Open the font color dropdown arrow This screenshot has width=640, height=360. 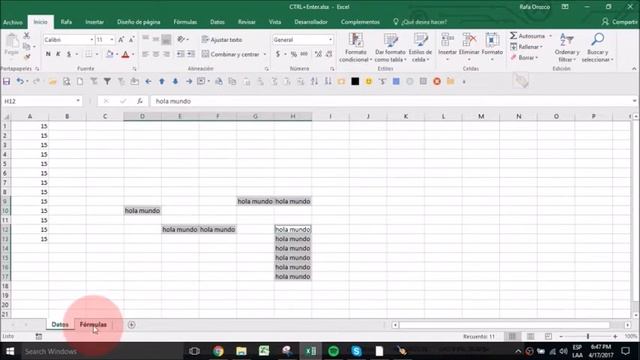(133, 54)
